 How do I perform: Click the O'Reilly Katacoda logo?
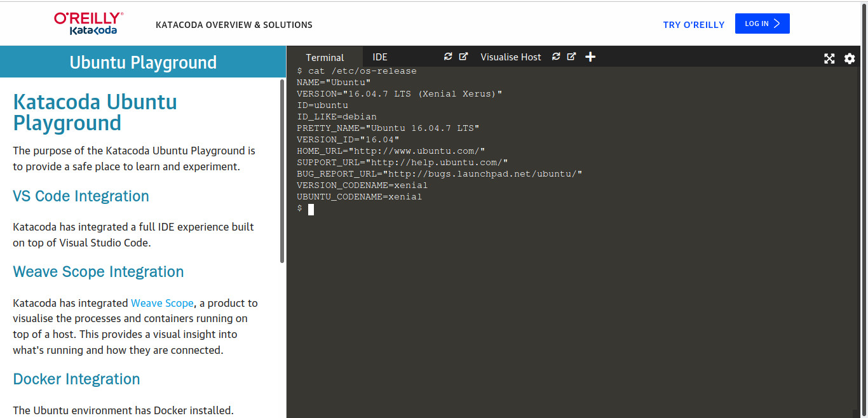(x=89, y=24)
